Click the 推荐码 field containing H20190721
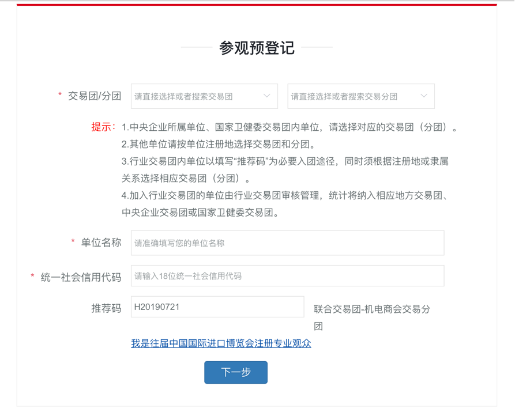Viewport: 515px width, 420px height. click(217, 307)
